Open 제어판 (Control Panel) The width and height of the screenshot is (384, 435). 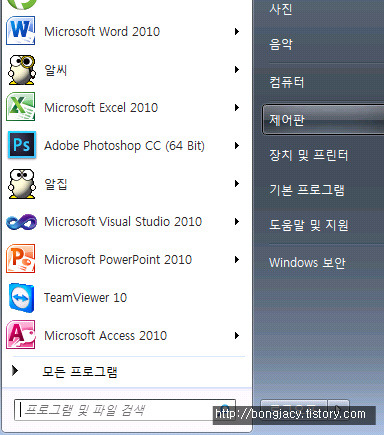pyautogui.click(x=323, y=120)
